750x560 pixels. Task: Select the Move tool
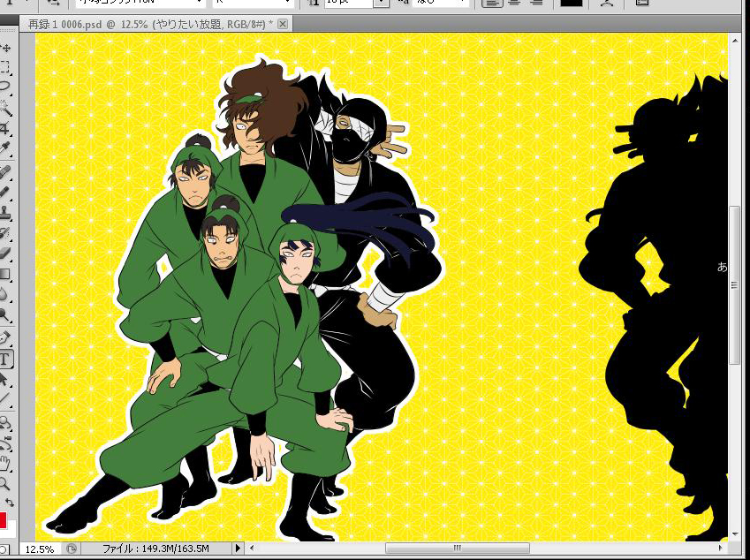5,48
